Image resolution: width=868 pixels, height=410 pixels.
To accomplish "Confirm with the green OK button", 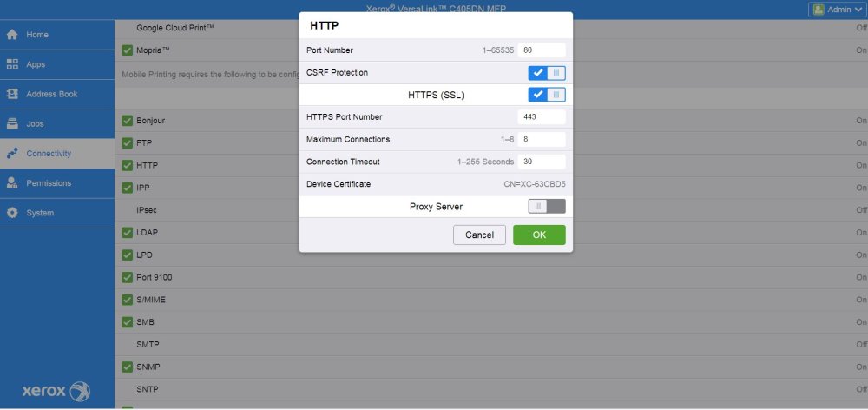I will (539, 235).
